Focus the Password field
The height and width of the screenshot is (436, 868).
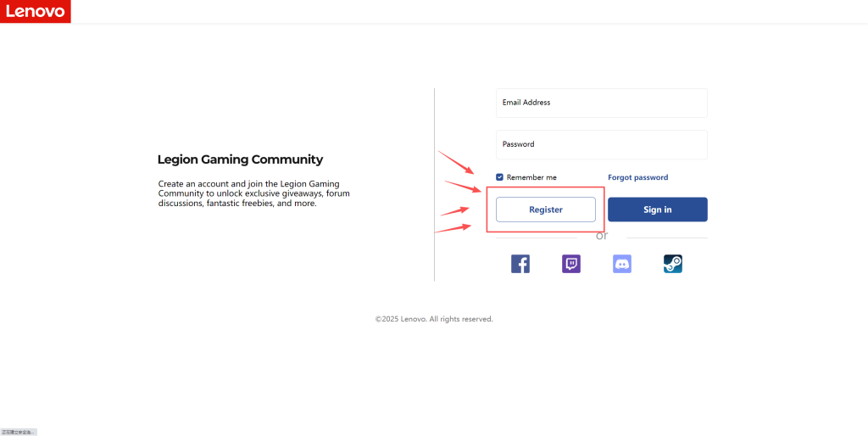click(601, 144)
